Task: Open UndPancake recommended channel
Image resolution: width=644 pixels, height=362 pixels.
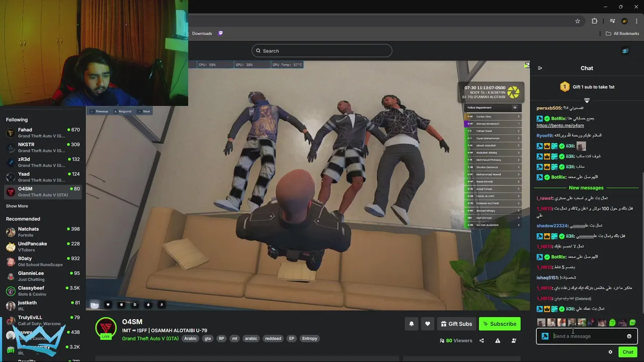Action: click(x=43, y=246)
